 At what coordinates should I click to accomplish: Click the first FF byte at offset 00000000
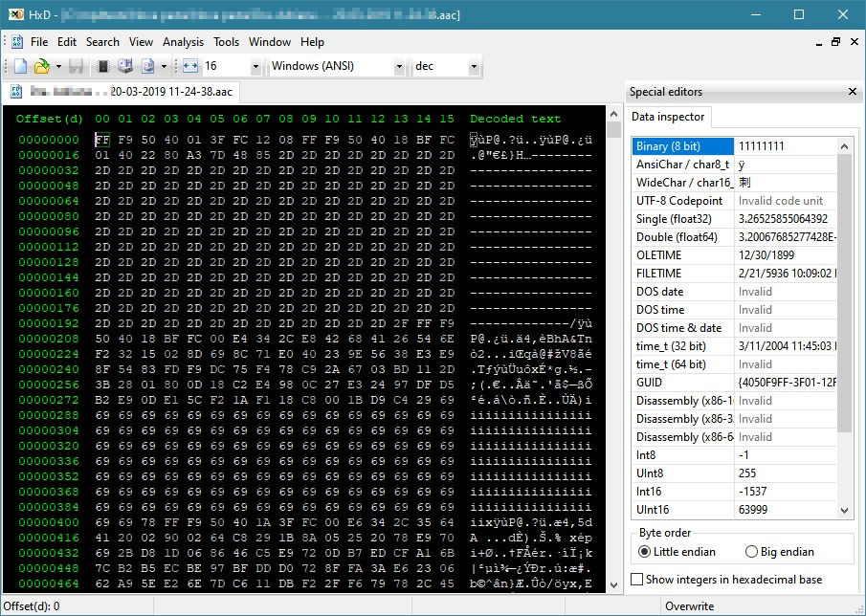tap(102, 140)
